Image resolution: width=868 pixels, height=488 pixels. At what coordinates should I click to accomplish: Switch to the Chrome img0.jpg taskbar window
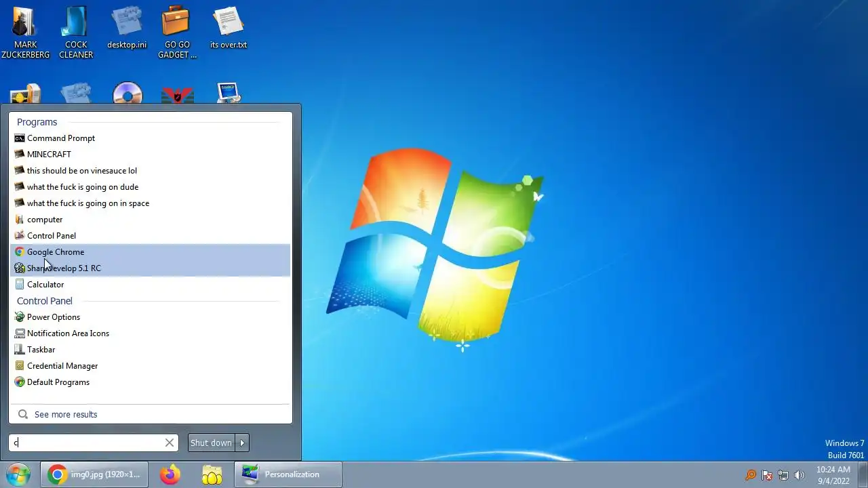[94, 474]
